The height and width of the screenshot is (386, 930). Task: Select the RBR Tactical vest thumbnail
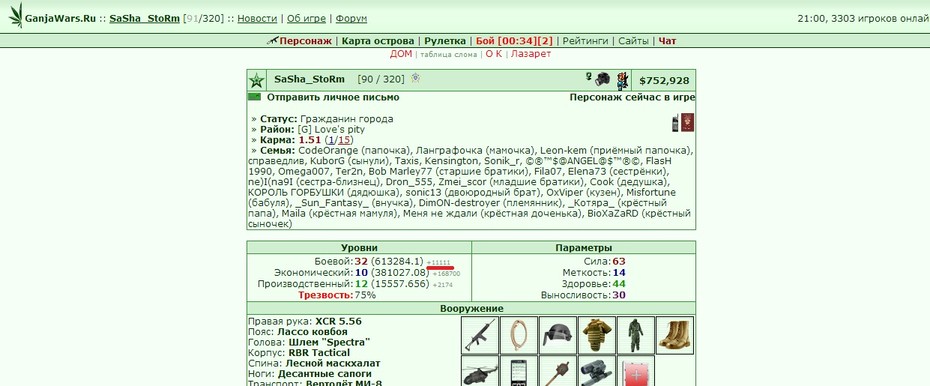pyautogui.click(x=596, y=335)
